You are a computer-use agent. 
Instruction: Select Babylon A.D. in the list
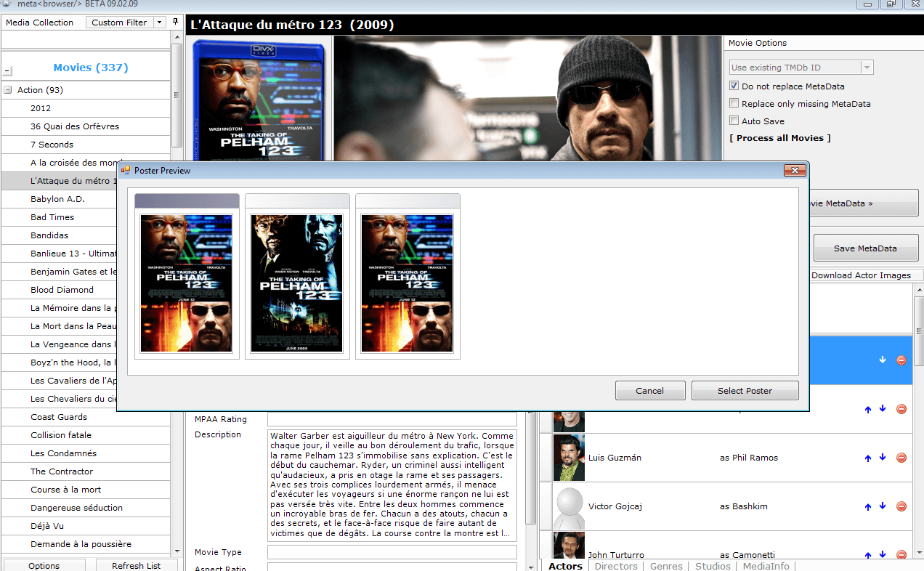pos(57,199)
